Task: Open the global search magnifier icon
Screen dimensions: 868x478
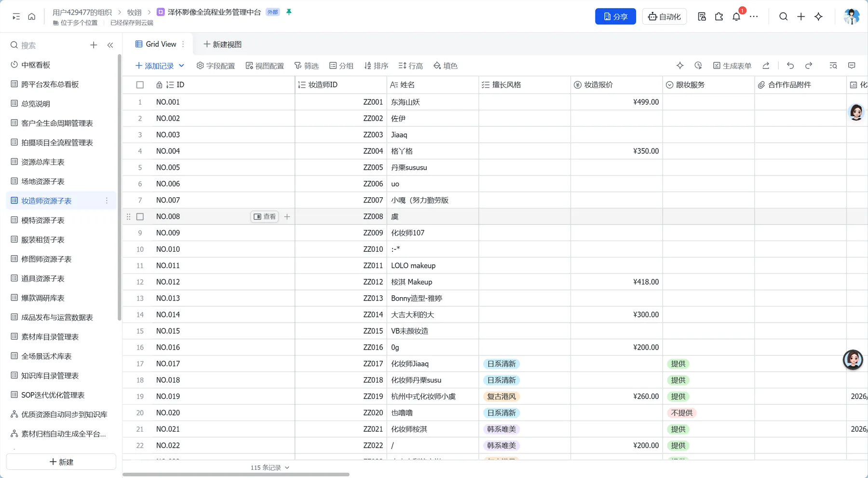Action: coord(783,16)
